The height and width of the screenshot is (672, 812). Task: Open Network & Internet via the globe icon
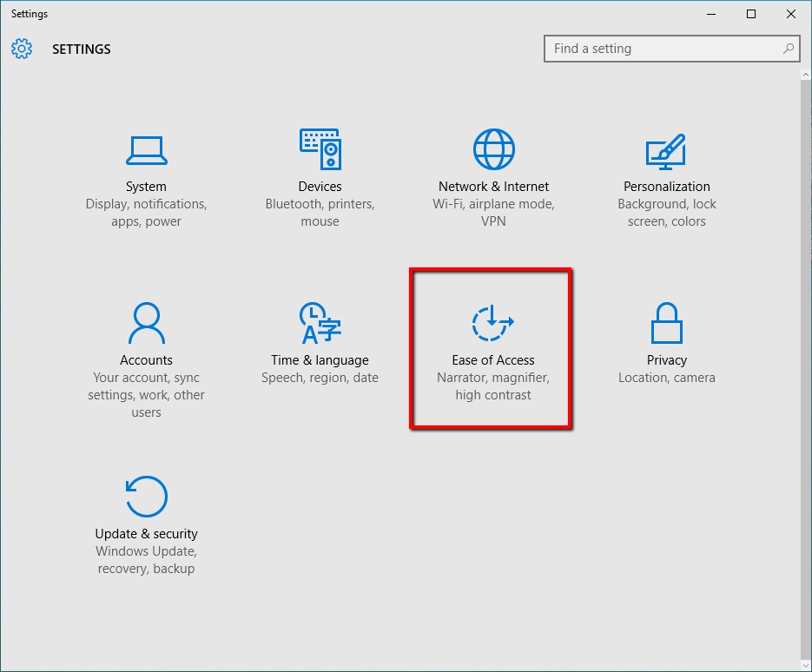point(493,149)
